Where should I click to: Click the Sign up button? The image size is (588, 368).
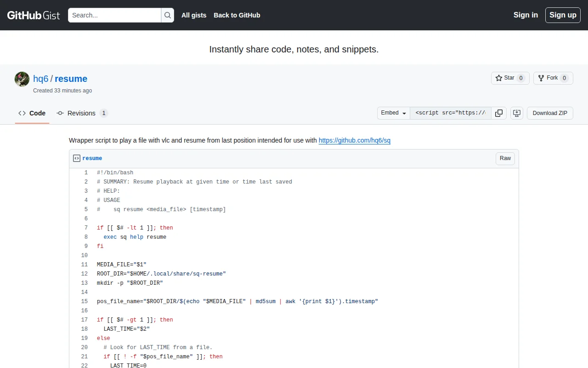coord(563,15)
